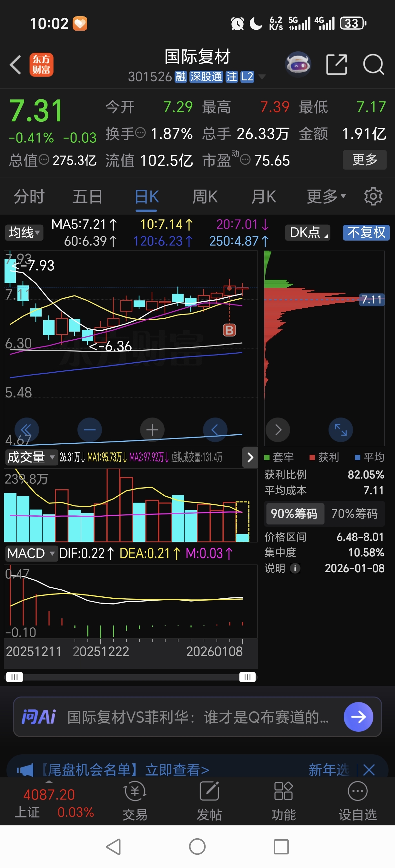Open the 均线 indicator dropdown
The height and width of the screenshot is (868, 395).
24,232
